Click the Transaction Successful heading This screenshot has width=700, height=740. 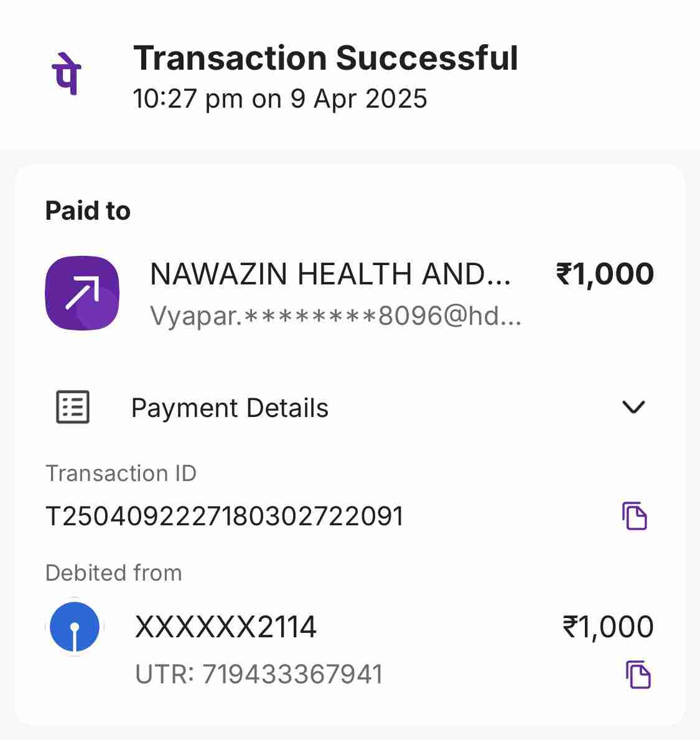coord(325,59)
